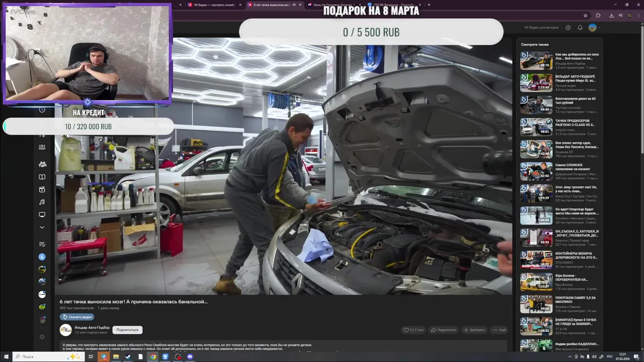Screen dimensions: 644x362
Task: Open the video clips icon in sidebar
Action: pos(42,190)
